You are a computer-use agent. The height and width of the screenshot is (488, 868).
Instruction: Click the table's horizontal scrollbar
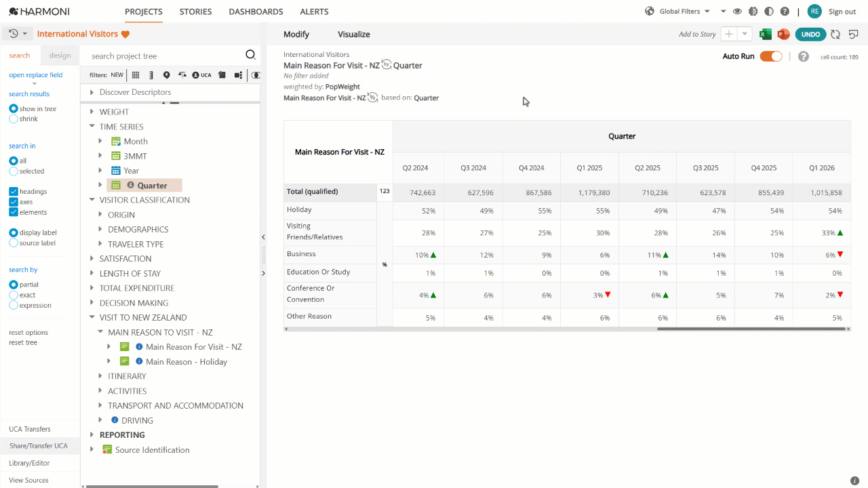[x=751, y=329]
